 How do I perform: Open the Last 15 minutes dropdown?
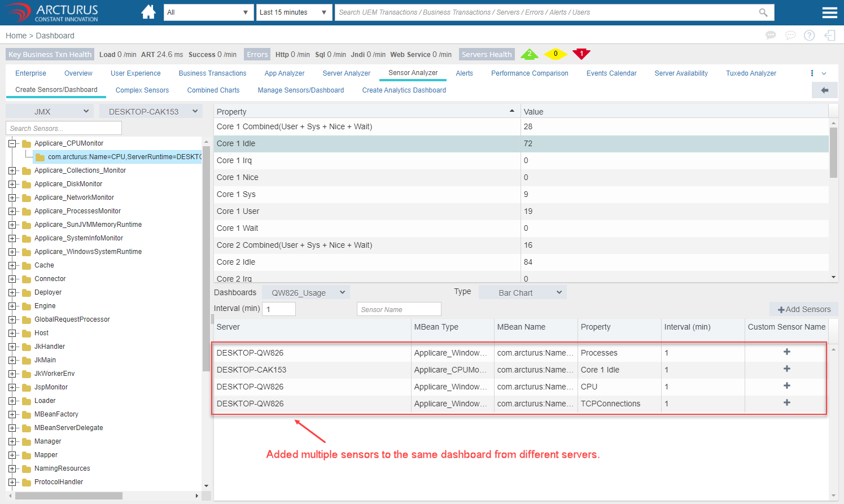[x=294, y=12]
